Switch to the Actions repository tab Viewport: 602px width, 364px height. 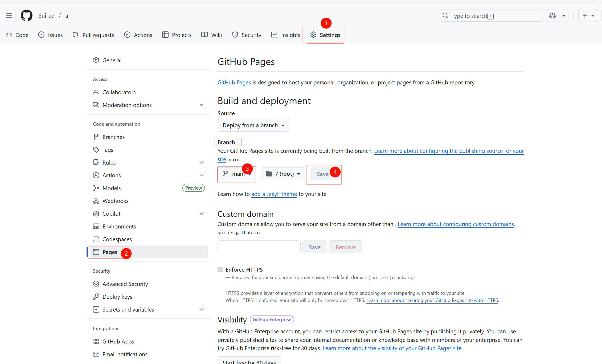click(x=138, y=35)
